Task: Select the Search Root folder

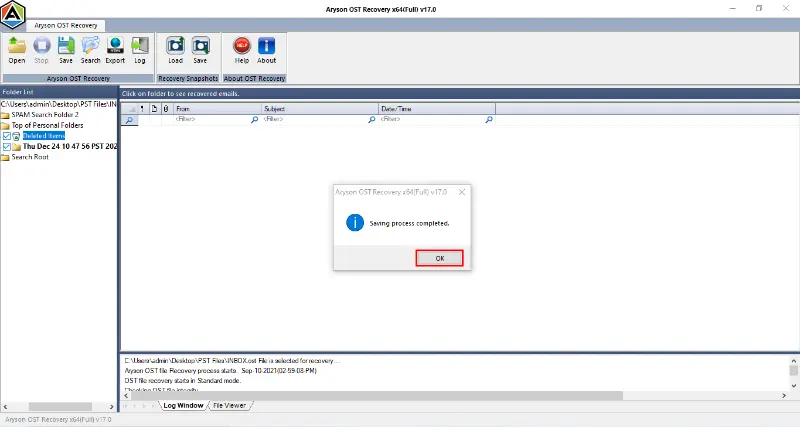Action: (30, 157)
